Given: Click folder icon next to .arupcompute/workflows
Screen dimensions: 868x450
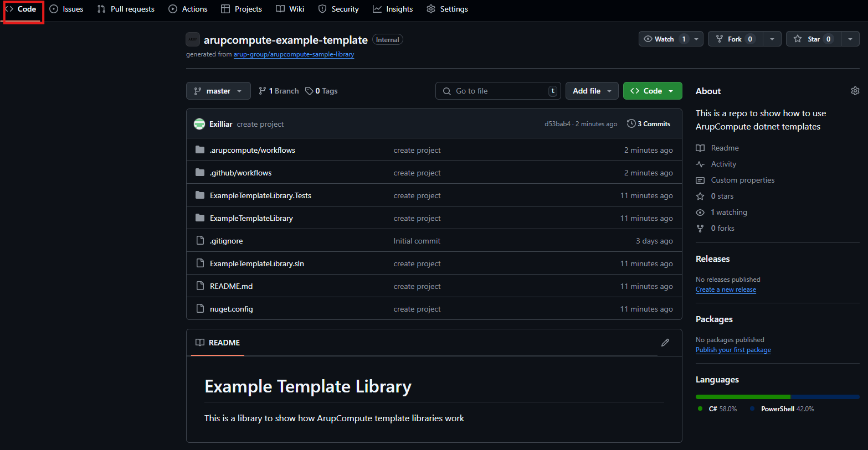Looking at the screenshot, I should click(x=200, y=150).
